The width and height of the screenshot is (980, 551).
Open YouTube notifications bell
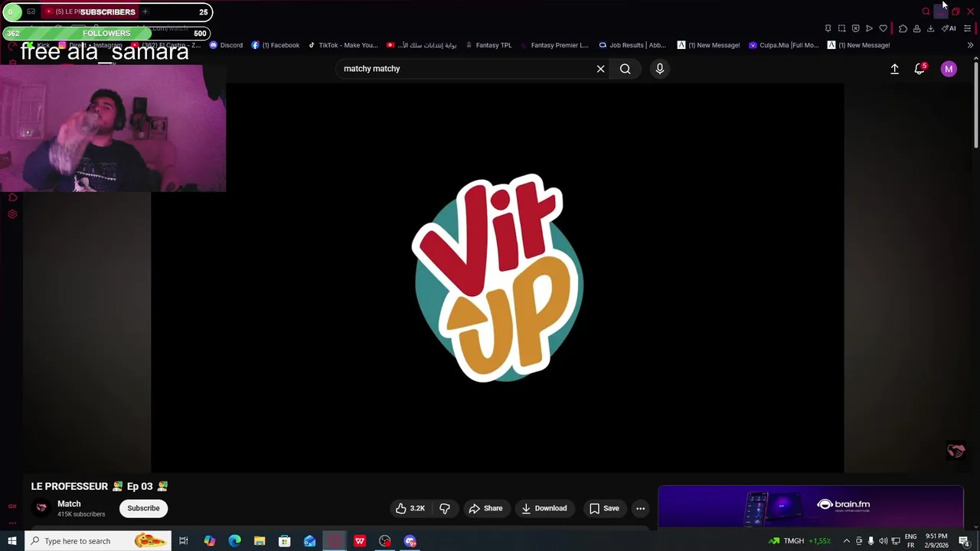tap(920, 69)
